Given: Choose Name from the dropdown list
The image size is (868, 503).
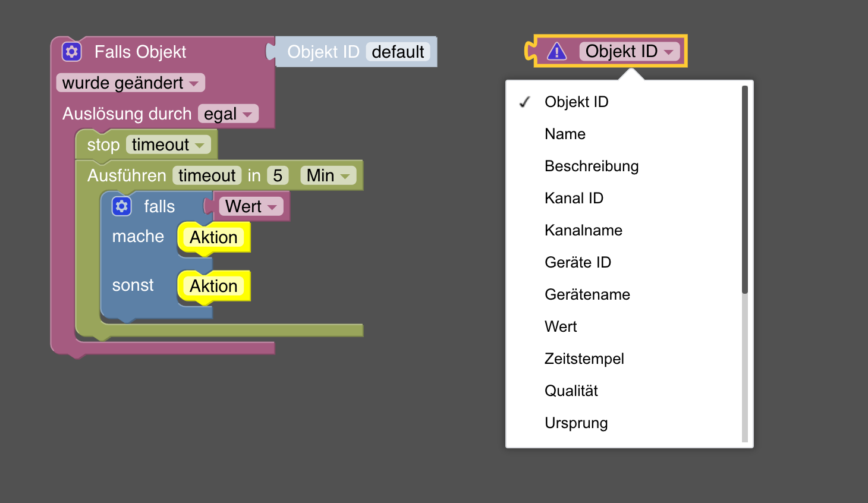Looking at the screenshot, I should coord(565,134).
